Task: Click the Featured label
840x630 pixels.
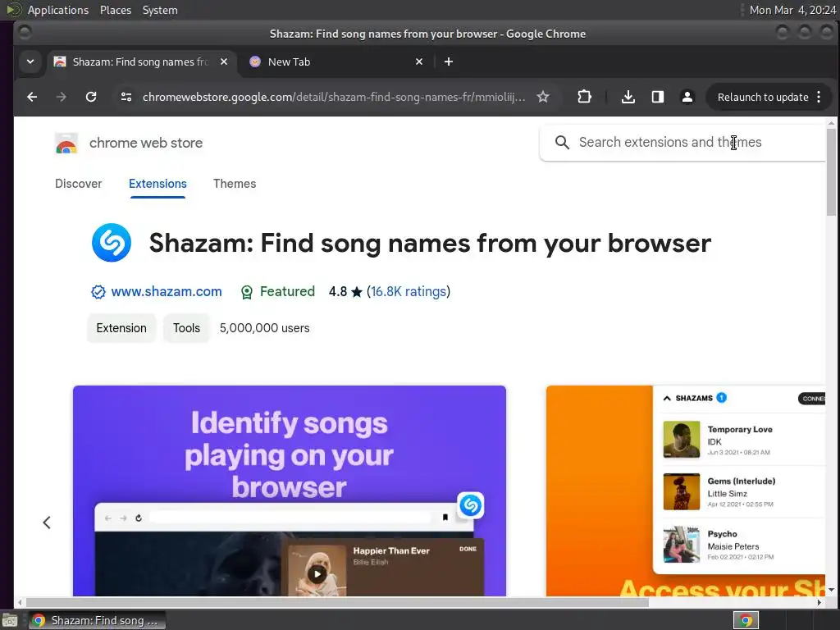Action: tap(287, 292)
